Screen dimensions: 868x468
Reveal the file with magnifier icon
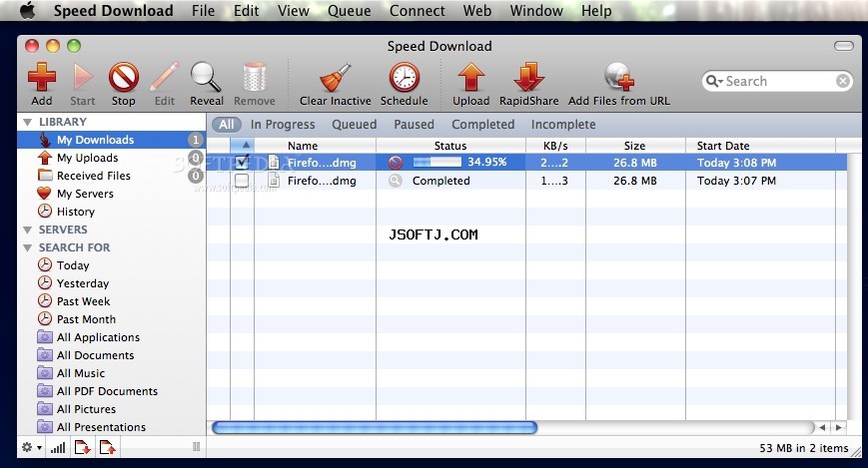coord(206,78)
